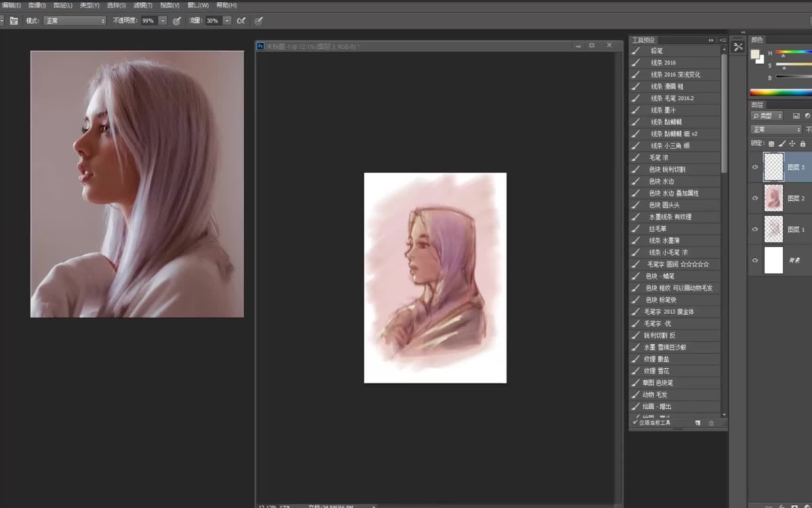Open 编辑(E) menu
812x508 pixels.
click(x=11, y=5)
